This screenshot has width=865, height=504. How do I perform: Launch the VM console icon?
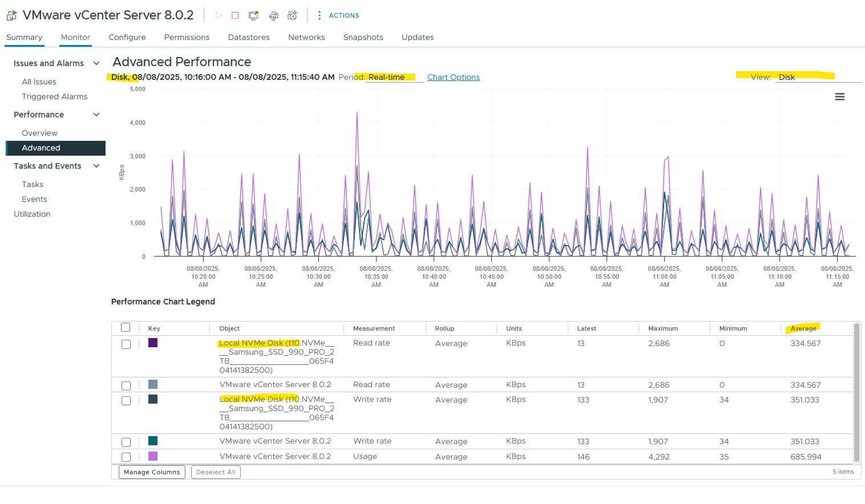pos(254,15)
